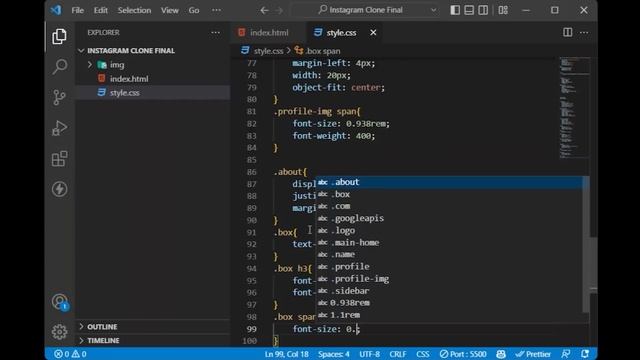Pick the .com suggestion
This screenshot has height=360, width=640.
(450, 206)
